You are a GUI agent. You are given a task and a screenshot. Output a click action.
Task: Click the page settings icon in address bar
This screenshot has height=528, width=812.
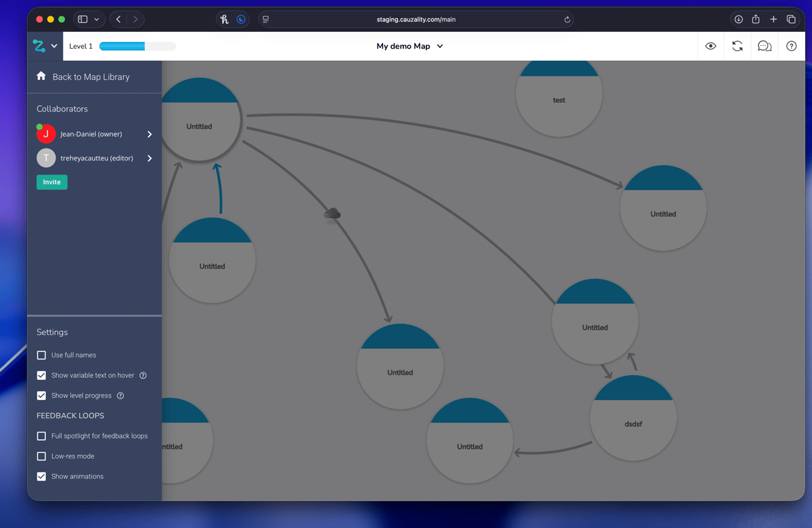pyautogui.click(x=266, y=20)
